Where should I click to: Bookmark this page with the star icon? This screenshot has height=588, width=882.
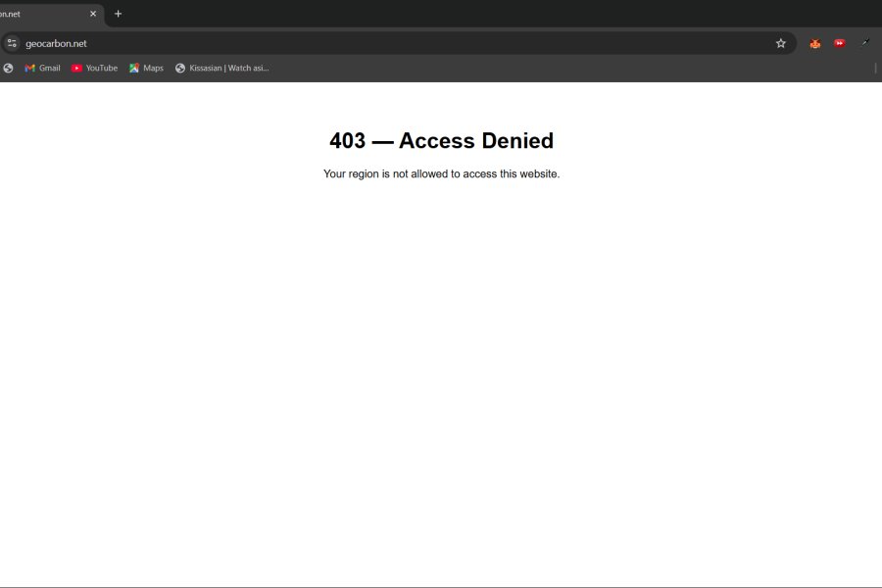click(781, 43)
